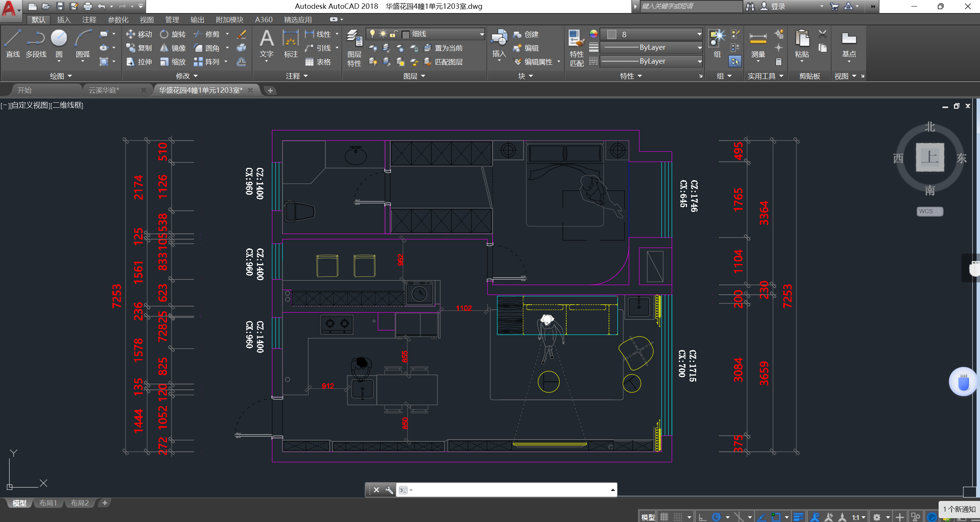Toggle polar tracking in status bar
980x522 pixels.
[x=716, y=517]
